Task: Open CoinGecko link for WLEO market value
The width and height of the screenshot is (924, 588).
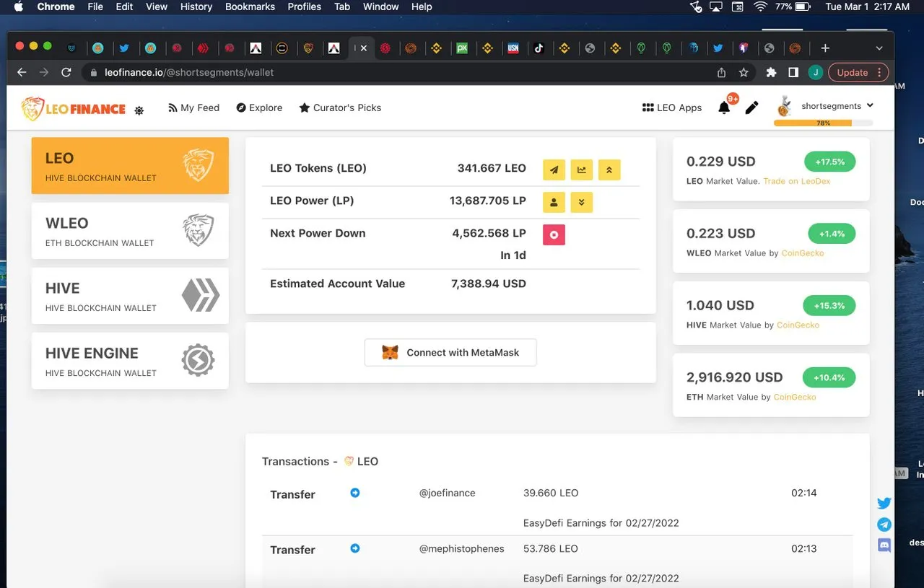Action: tap(803, 253)
